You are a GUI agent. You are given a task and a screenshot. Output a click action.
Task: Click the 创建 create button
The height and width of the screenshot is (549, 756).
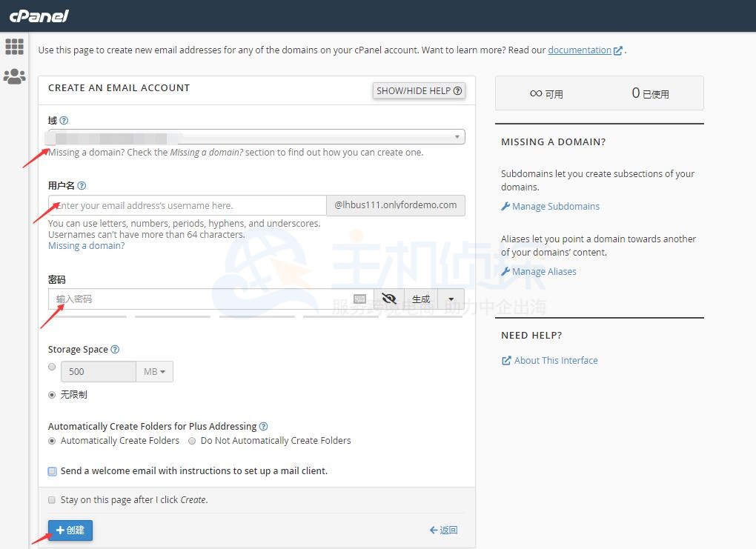pyautogui.click(x=70, y=530)
